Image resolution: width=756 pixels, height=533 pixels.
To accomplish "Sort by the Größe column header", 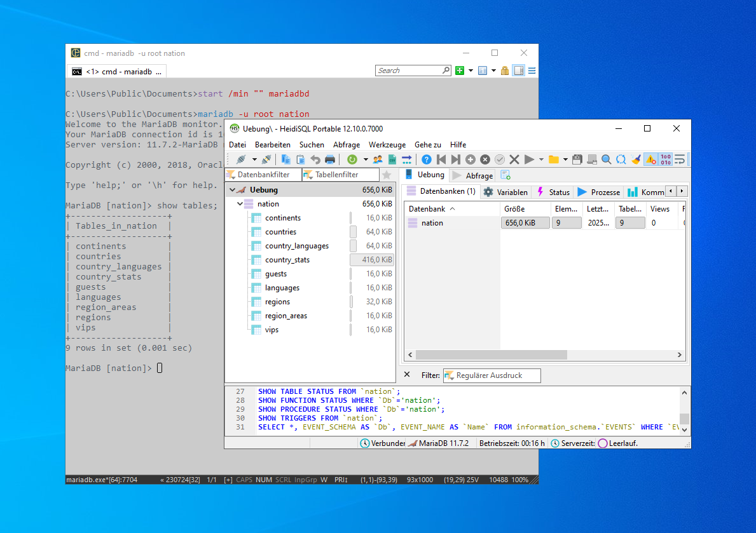I will tap(525, 208).
